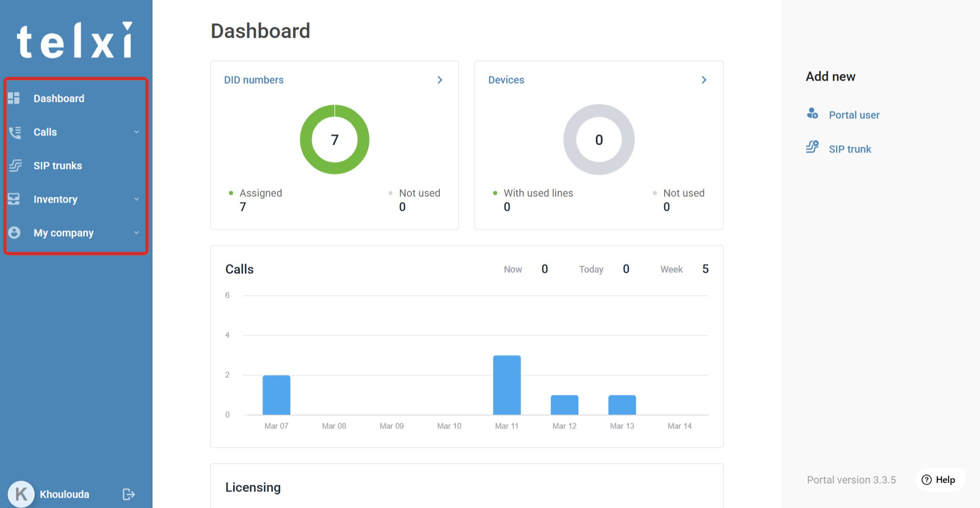
Task: Click the K user avatar
Action: 21,494
